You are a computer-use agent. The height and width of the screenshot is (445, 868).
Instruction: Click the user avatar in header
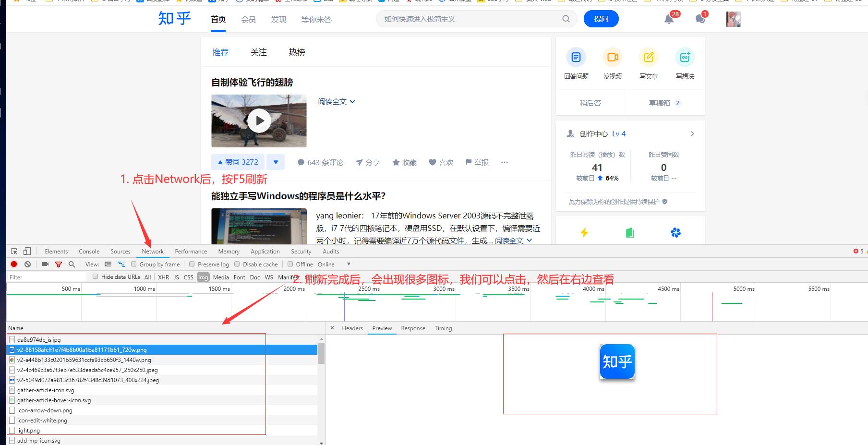click(733, 19)
